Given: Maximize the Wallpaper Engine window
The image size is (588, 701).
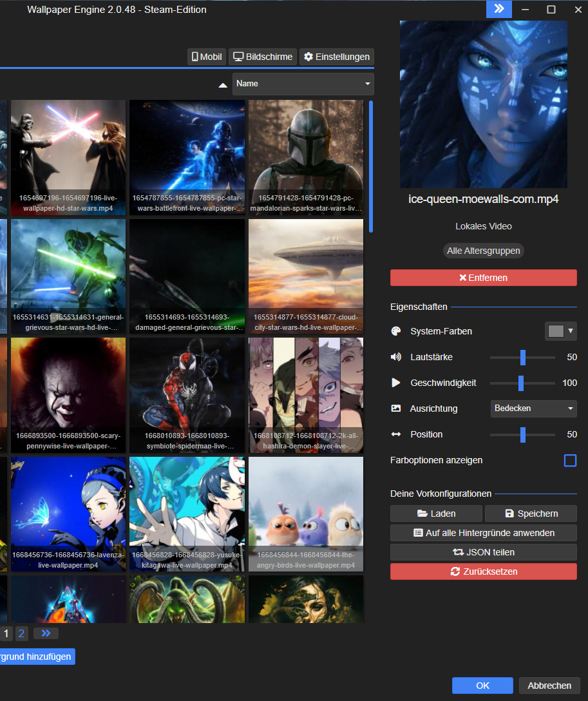Looking at the screenshot, I should coord(551,10).
